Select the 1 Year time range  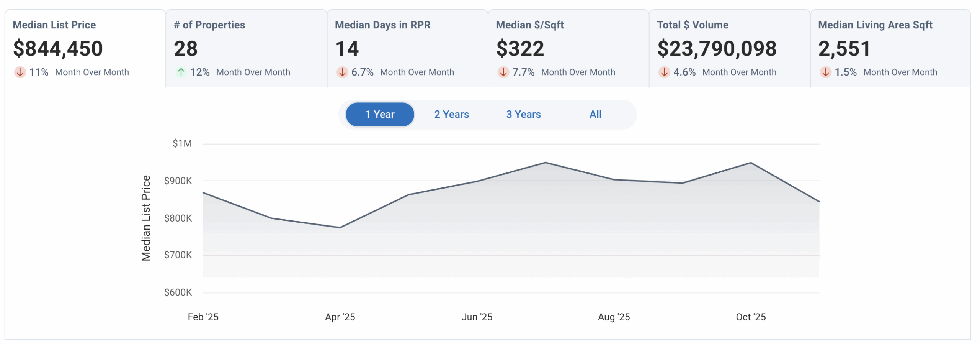pos(380,114)
